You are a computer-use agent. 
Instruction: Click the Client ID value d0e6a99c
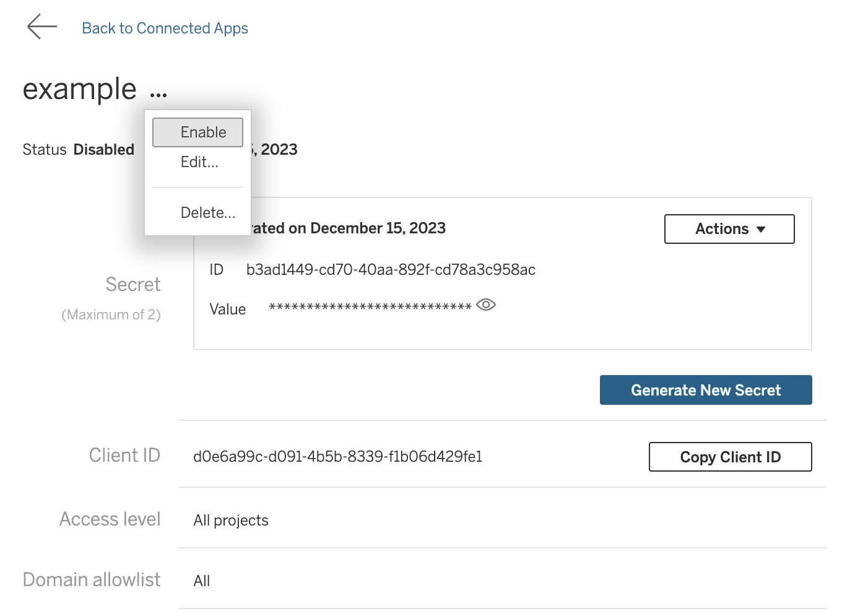pos(337,457)
